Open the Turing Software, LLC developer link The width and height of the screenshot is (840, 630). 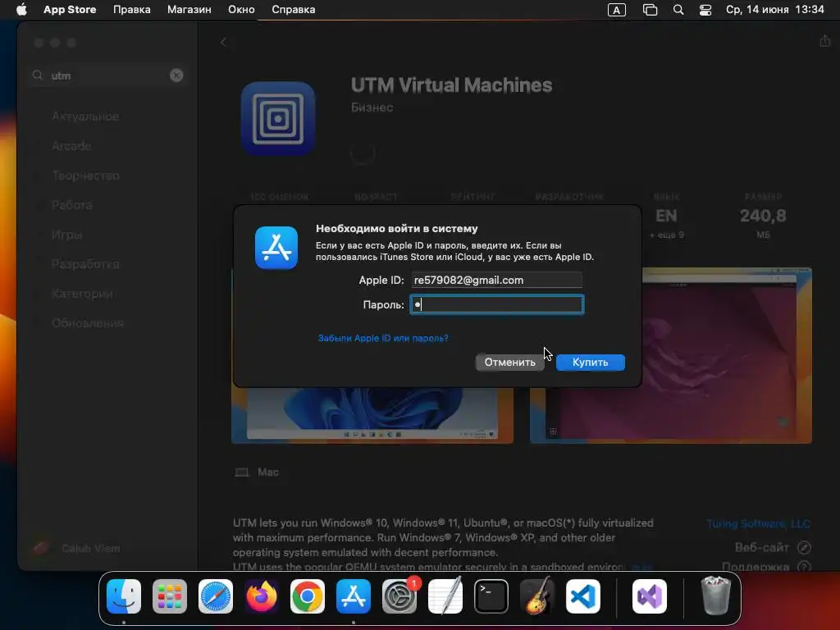[x=758, y=523]
